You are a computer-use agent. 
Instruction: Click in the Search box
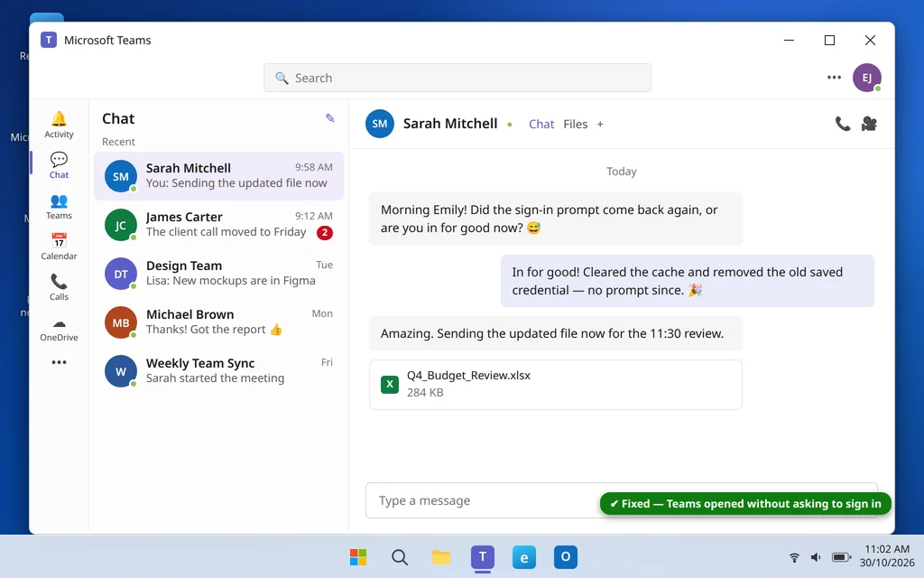pos(457,78)
